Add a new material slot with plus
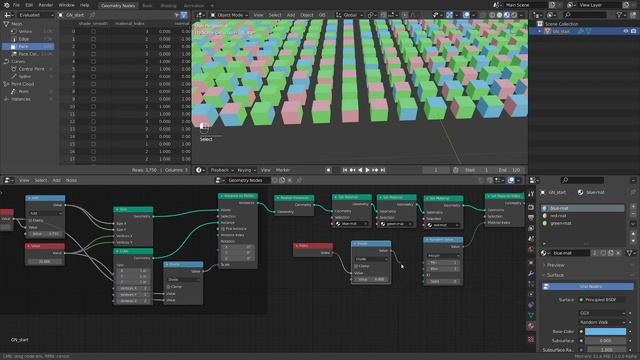 click(633, 206)
